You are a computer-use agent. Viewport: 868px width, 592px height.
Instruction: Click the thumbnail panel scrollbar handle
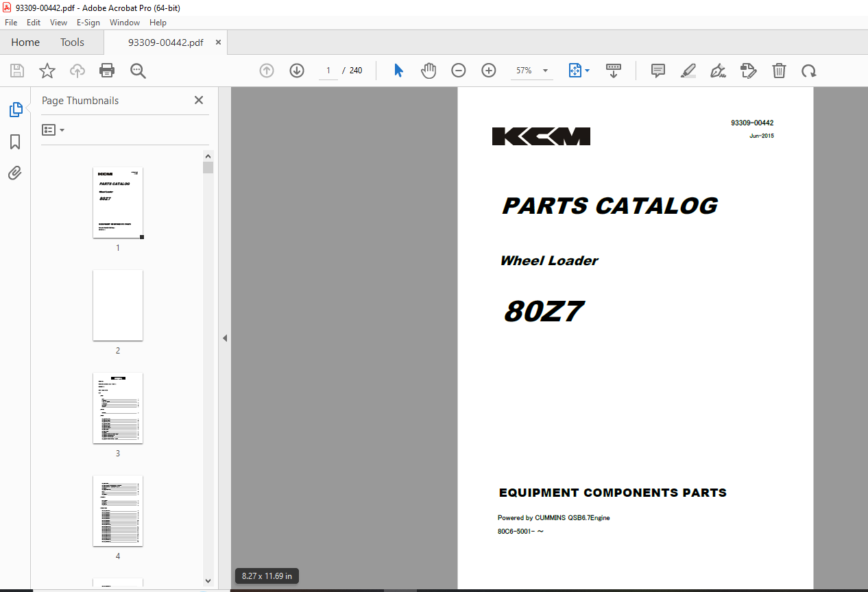[x=208, y=168]
